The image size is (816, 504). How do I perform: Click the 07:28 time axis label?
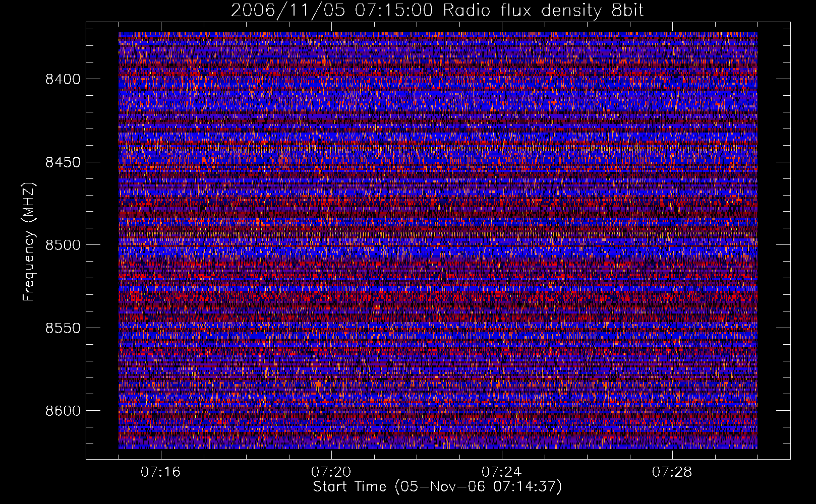tap(672, 472)
